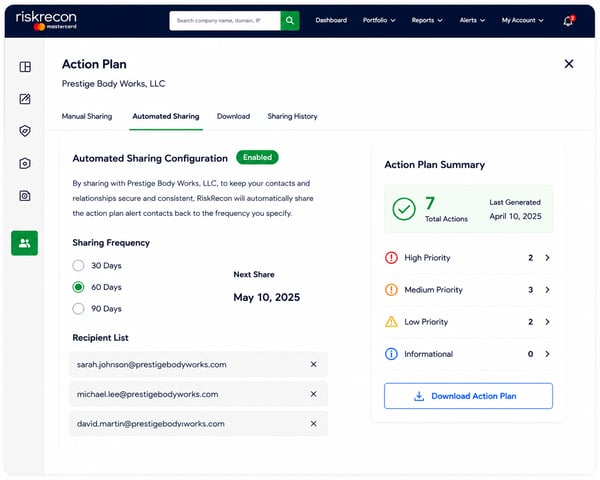Image resolution: width=600 pixels, height=480 pixels.
Task: Click Download Action Plan button
Action: (468, 396)
